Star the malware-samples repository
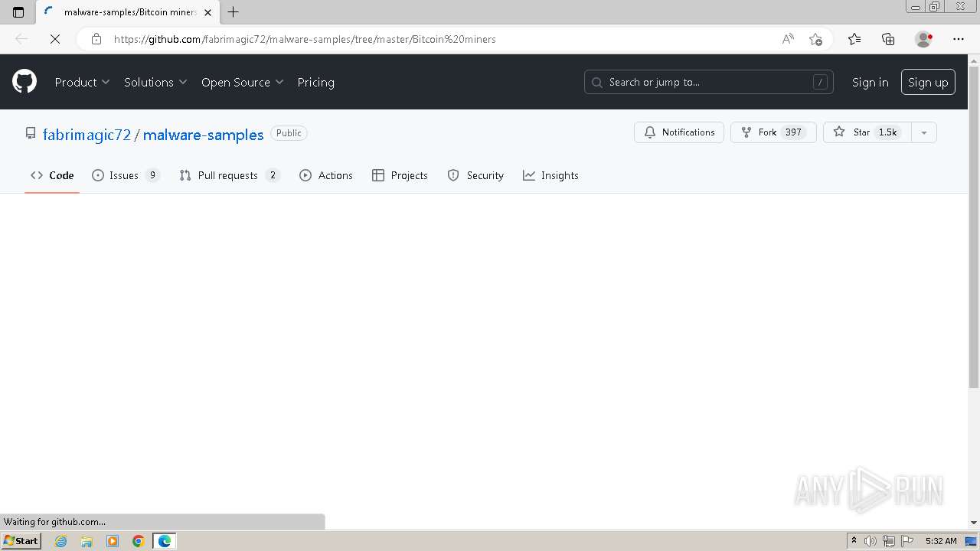Screen dimensions: 980x551 click(x=867, y=132)
